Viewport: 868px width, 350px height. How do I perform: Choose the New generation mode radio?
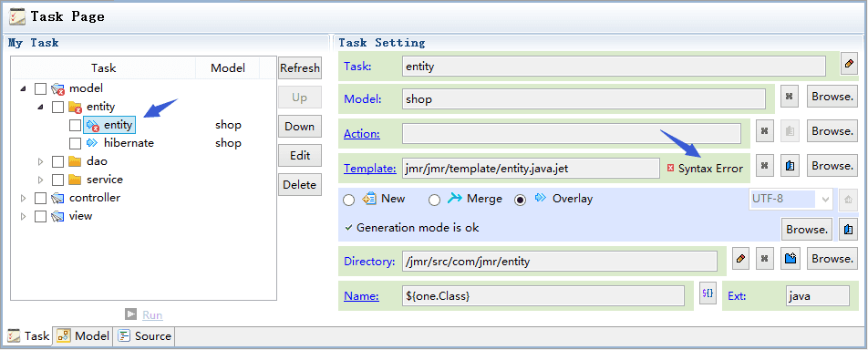pyautogui.click(x=348, y=201)
